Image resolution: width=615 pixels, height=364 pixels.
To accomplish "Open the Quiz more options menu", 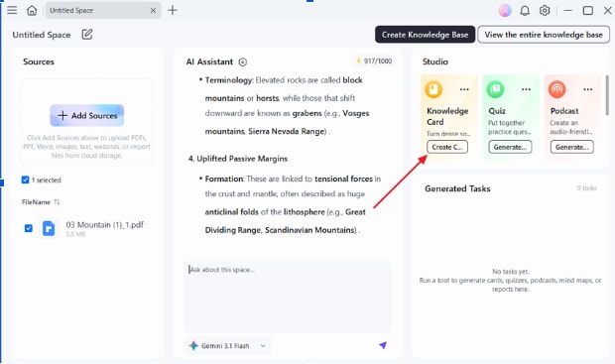I will tap(526, 89).
